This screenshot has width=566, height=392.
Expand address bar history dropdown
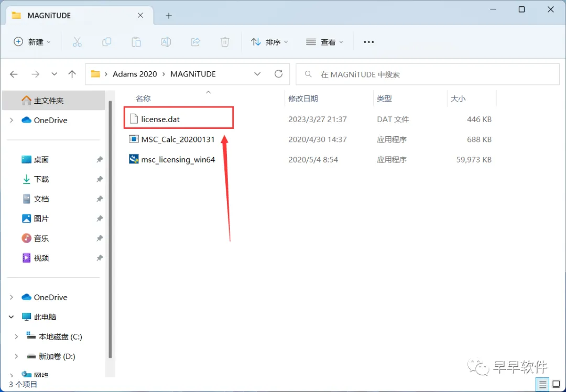click(257, 74)
